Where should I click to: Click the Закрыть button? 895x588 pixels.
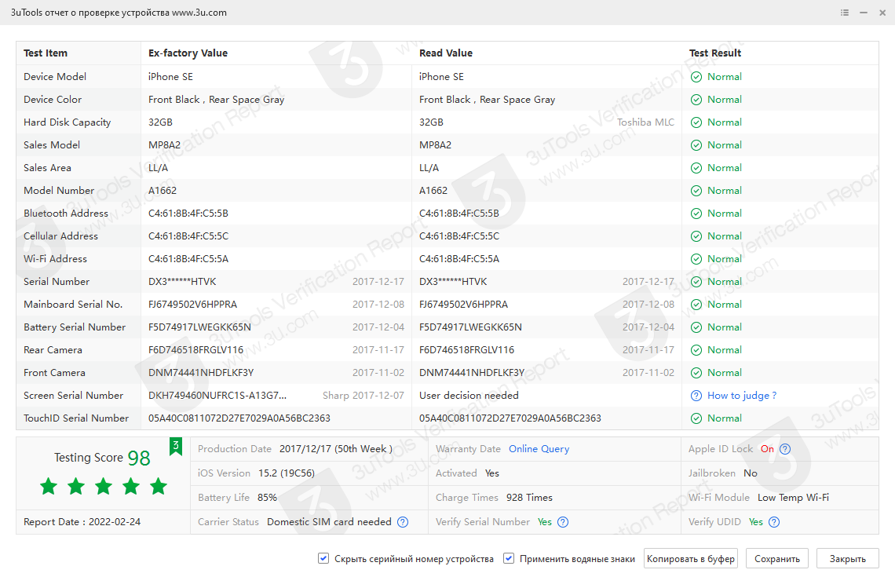click(848, 559)
